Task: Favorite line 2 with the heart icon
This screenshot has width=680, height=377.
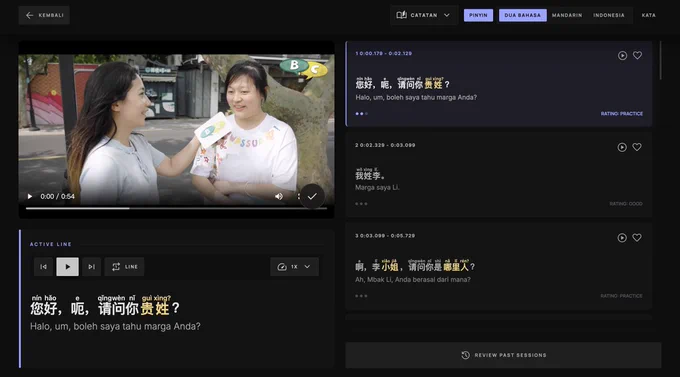Action: click(x=637, y=147)
